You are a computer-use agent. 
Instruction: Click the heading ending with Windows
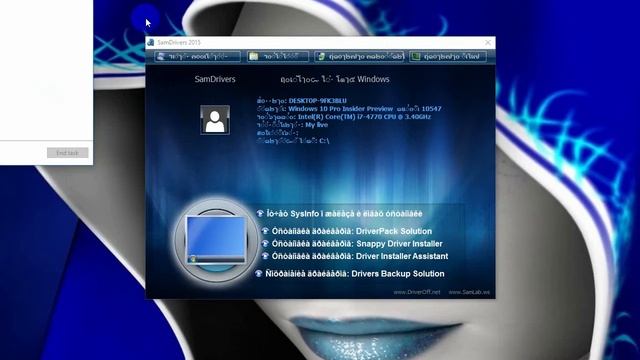click(x=335, y=79)
